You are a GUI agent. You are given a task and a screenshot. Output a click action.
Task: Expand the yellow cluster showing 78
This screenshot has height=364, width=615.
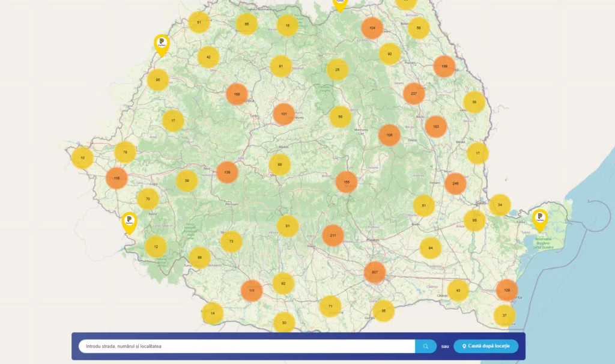(125, 152)
